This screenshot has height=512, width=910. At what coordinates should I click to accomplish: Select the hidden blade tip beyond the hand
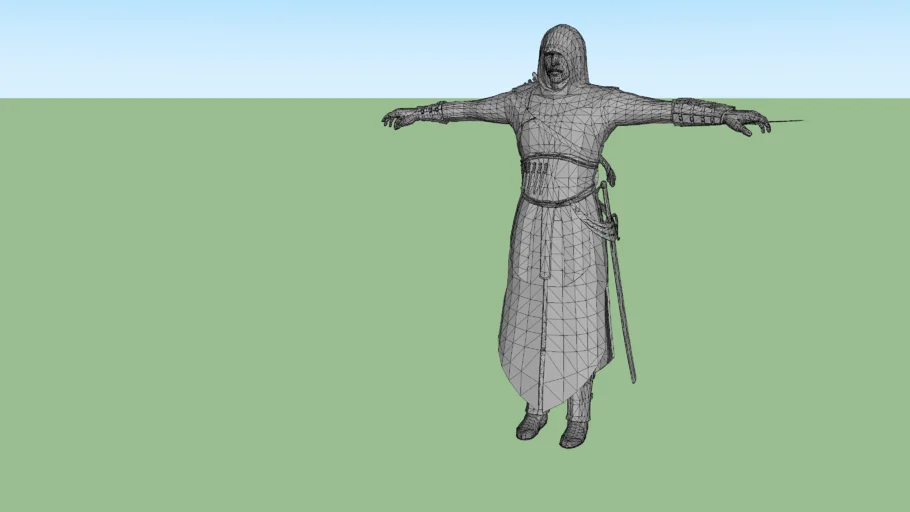click(x=788, y=122)
